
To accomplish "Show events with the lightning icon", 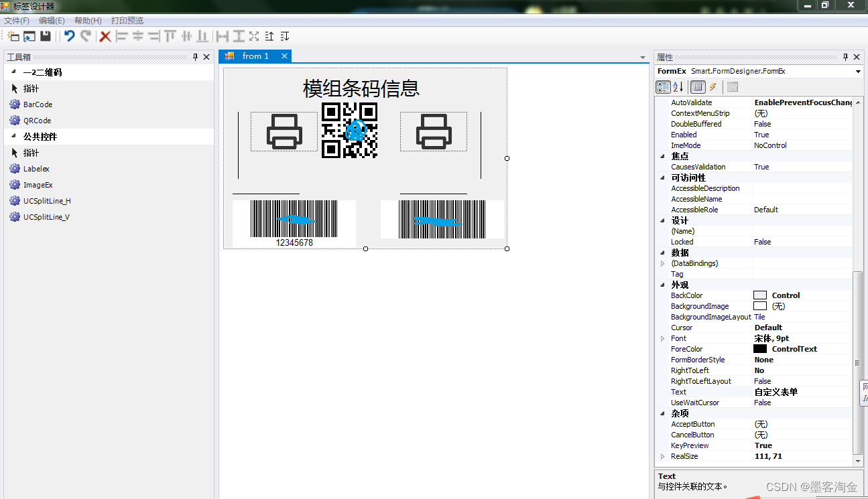I will (712, 87).
